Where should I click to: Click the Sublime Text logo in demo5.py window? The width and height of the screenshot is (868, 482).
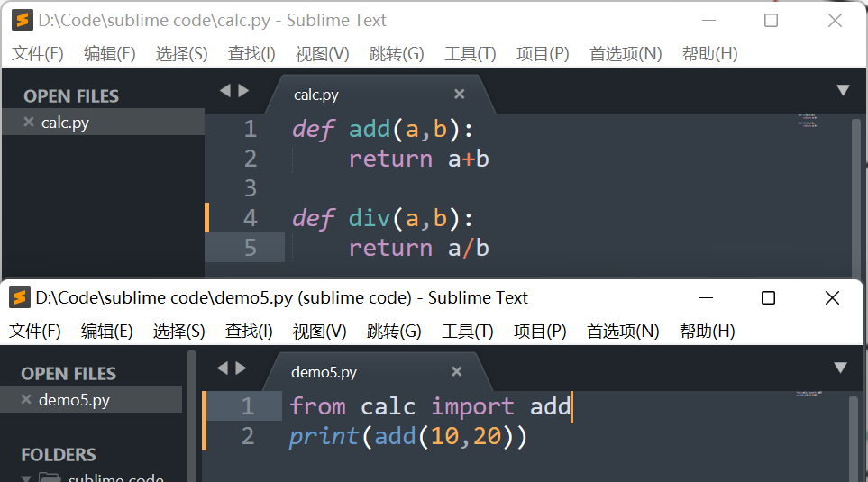pyautogui.click(x=19, y=297)
